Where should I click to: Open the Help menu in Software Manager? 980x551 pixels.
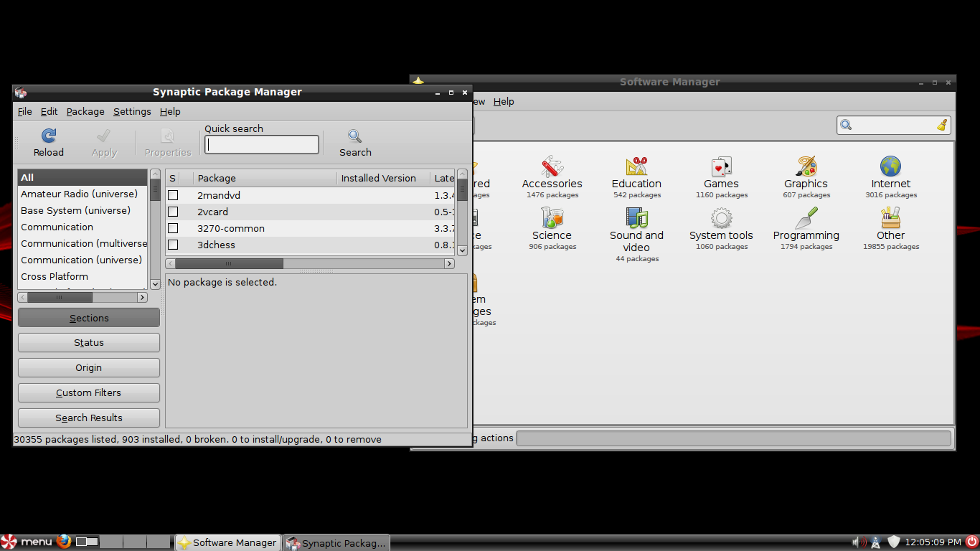click(504, 101)
